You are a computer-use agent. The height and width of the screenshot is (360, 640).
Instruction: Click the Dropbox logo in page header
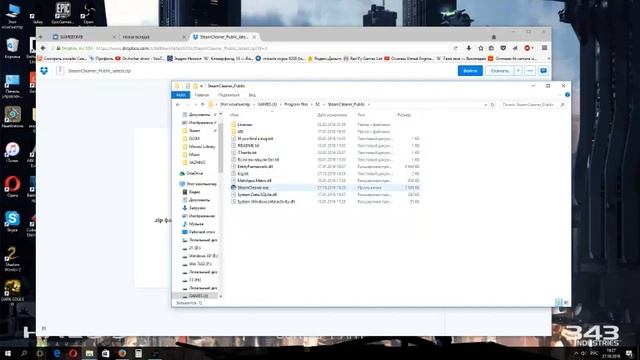44,71
